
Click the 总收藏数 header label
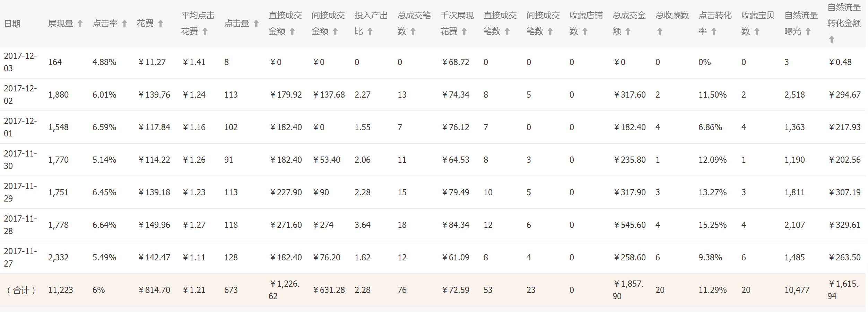[672, 16]
